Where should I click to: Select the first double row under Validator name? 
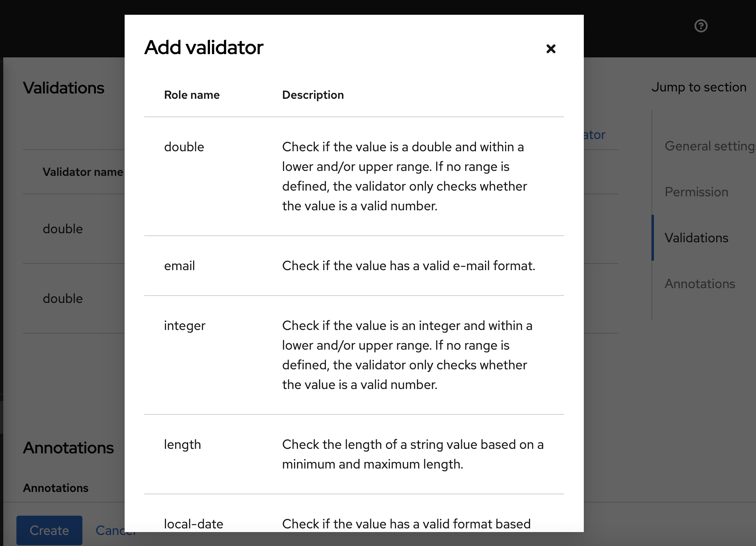[63, 229]
